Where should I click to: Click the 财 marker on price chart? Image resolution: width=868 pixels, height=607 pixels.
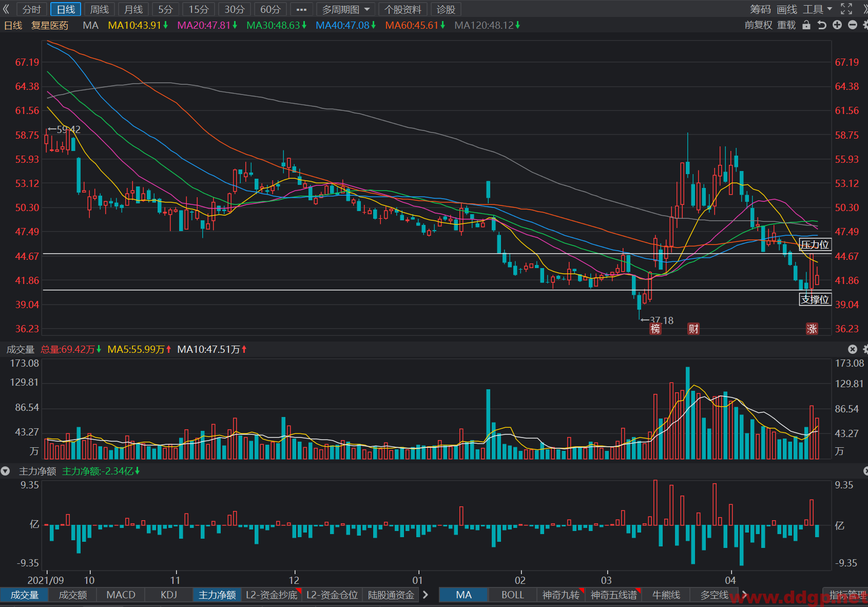[693, 329]
